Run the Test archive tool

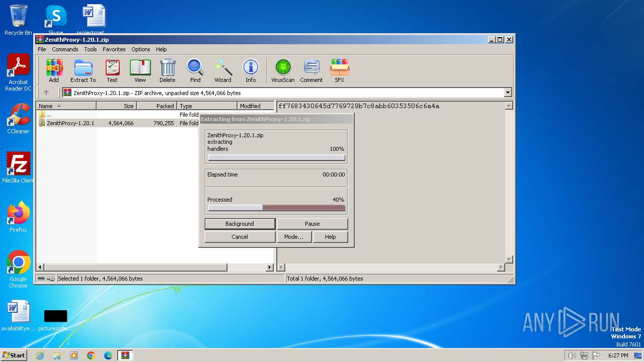112,70
